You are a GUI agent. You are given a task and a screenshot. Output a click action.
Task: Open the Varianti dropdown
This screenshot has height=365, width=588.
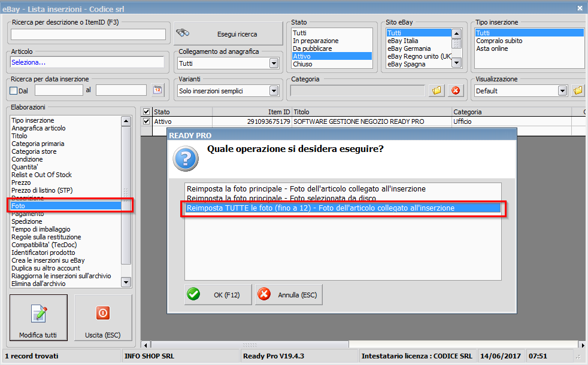tap(274, 91)
